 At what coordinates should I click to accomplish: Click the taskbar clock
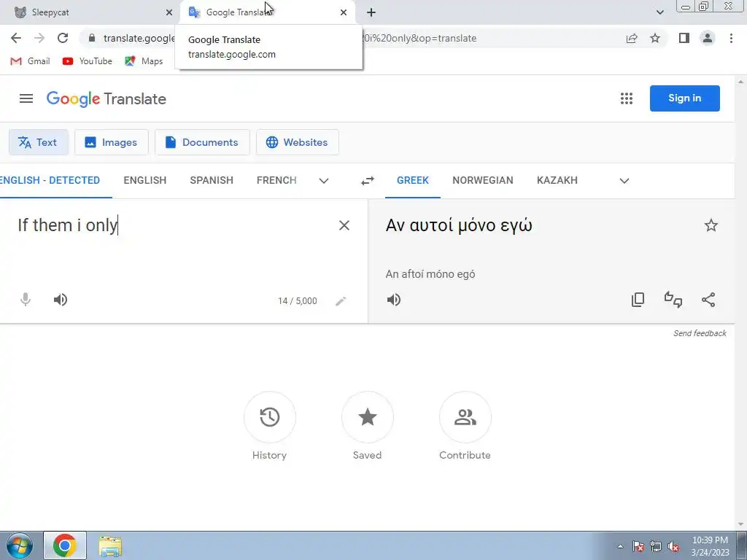coord(710,546)
